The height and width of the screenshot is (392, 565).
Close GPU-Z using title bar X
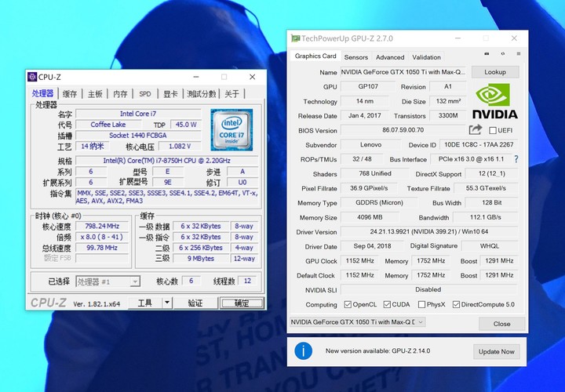514,38
